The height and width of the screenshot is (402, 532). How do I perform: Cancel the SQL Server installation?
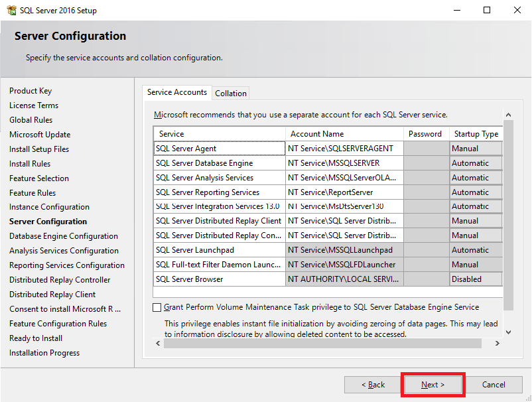494,385
